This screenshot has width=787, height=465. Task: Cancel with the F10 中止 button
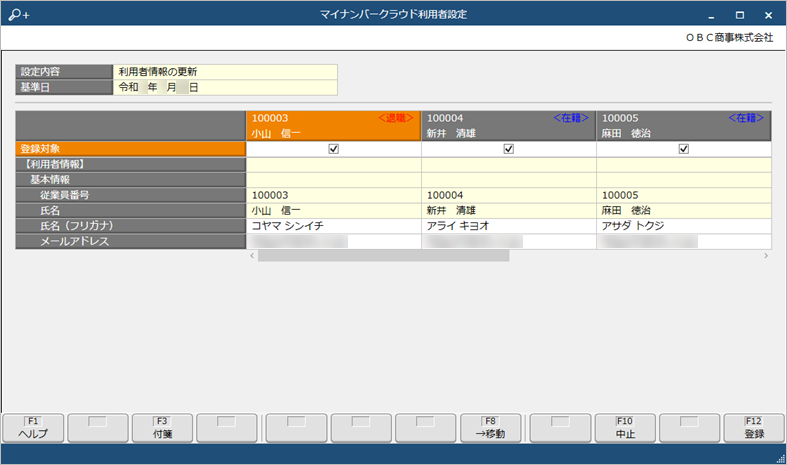click(x=625, y=428)
